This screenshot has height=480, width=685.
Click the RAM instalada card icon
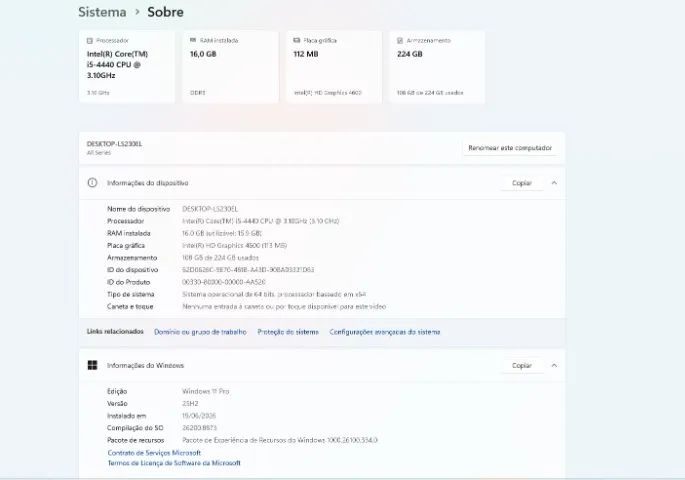point(193,40)
